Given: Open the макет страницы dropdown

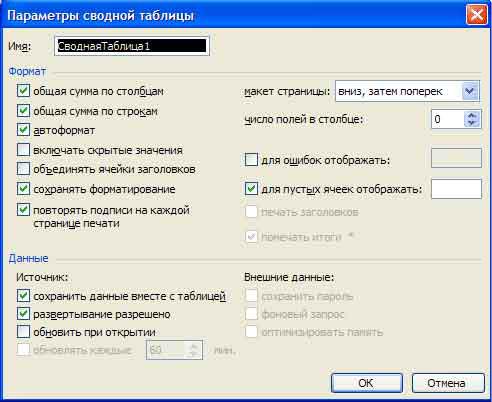Looking at the screenshot, I should click(x=470, y=91).
